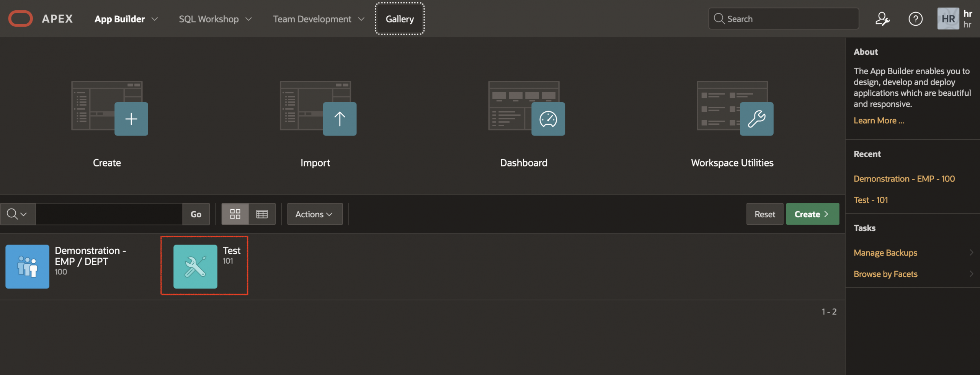Open the Actions dropdown
The width and height of the screenshot is (980, 375).
point(314,214)
